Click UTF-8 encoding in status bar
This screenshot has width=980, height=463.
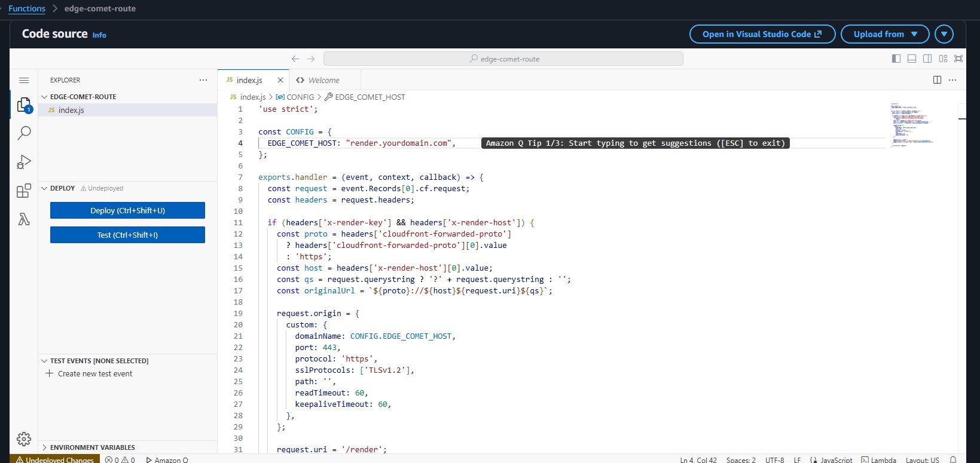coord(774,460)
